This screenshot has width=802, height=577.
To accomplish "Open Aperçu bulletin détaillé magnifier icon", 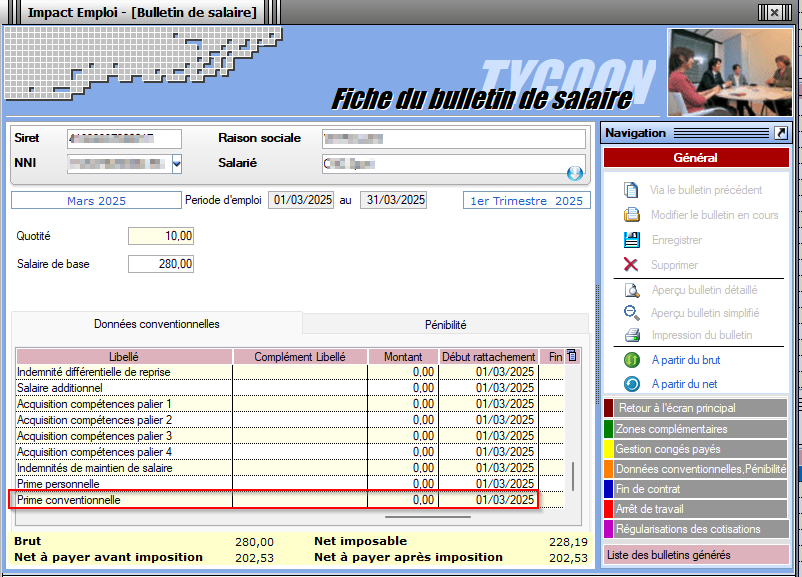I will tap(631, 291).
